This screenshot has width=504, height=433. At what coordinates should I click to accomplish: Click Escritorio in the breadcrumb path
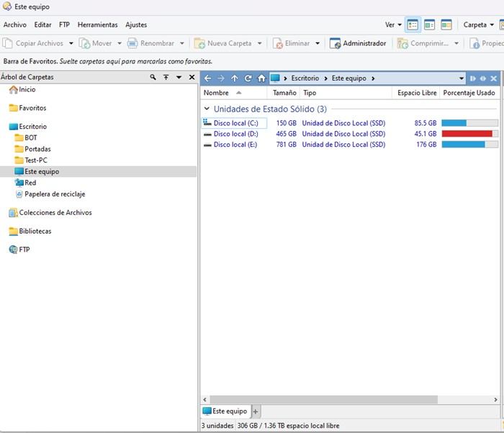(x=305, y=78)
